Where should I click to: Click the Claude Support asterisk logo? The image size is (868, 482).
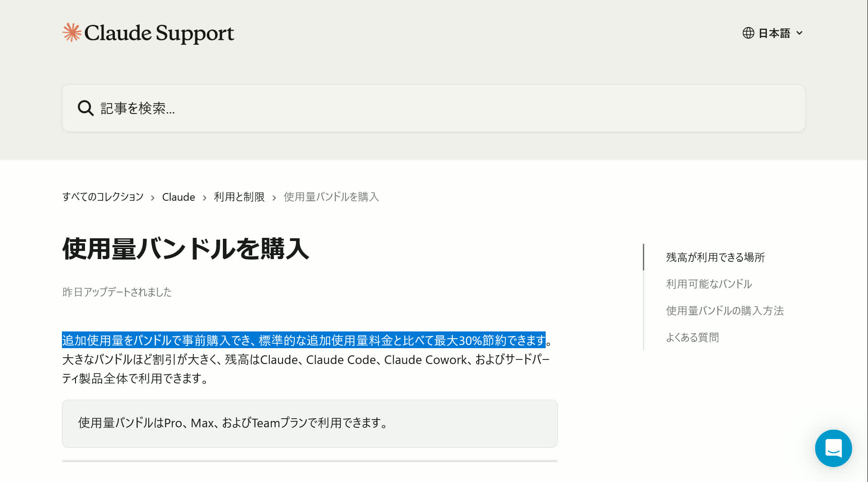click(x=71, y=32)
